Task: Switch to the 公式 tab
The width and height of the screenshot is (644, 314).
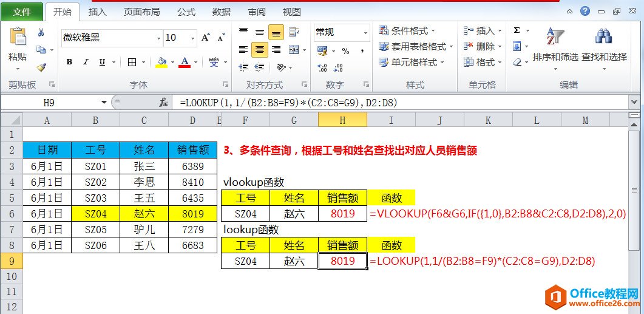Action: click(x=186, y=12)
